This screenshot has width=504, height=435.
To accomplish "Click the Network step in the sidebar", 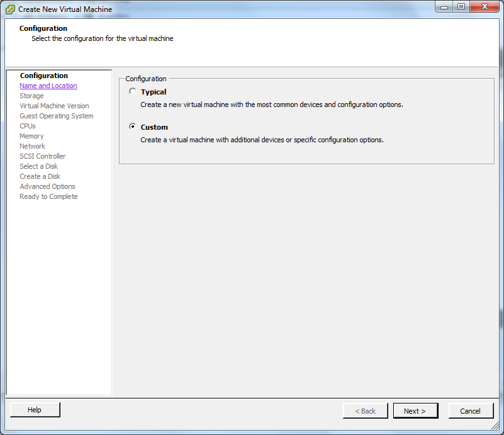I will (x=33, y=146).
